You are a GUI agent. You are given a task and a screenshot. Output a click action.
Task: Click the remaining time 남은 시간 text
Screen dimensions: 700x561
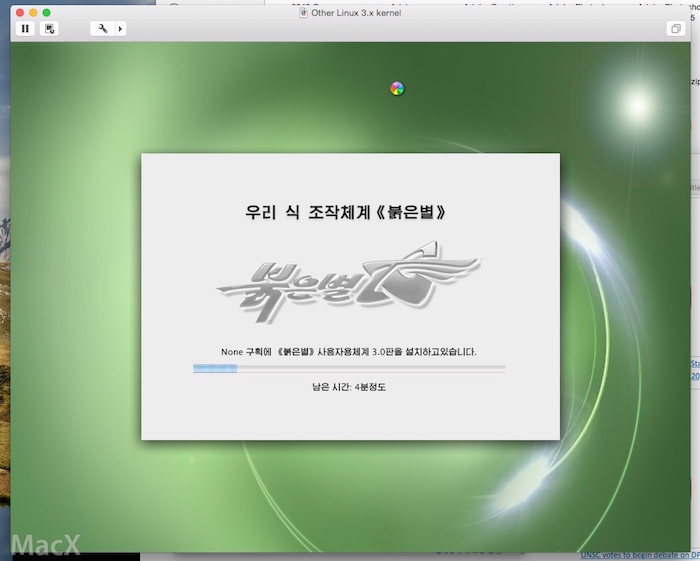(x=349, y=387)
